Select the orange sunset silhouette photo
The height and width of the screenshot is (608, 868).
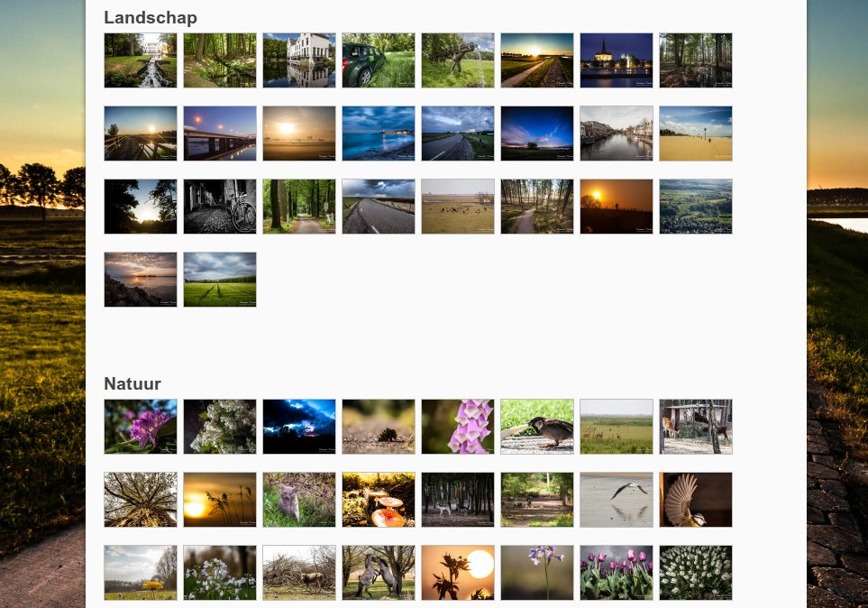click(x=617, y=207)
